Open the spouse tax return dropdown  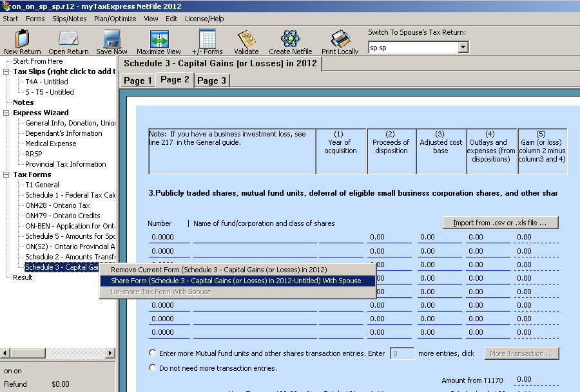(x=463, y=47)
